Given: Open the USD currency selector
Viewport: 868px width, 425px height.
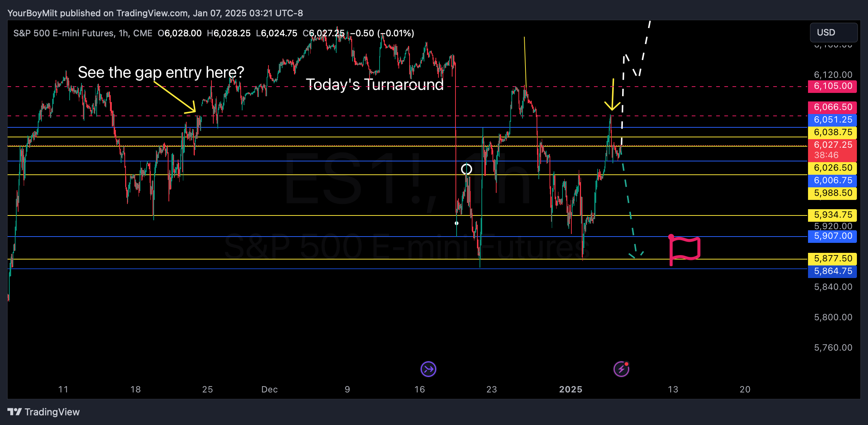Looking at the screenshot, I should click(x=833, y=33).
